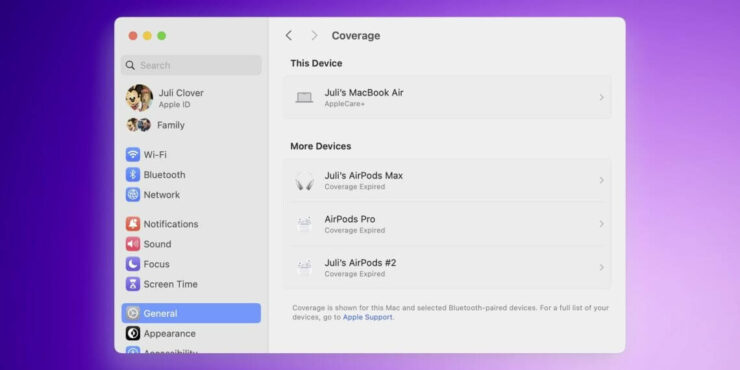The height and width of the screenshot is (370, 740).
Task: Open Sound settings pane
Action: coord(191,244)
